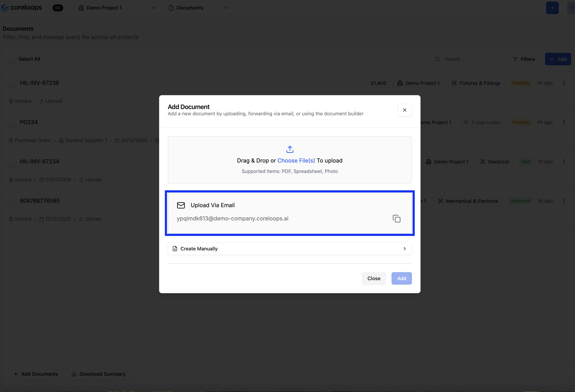The image size is (575, 392).
Task: Click the envelope icon beside Upload Via Email
Action: tap(181, 205)
